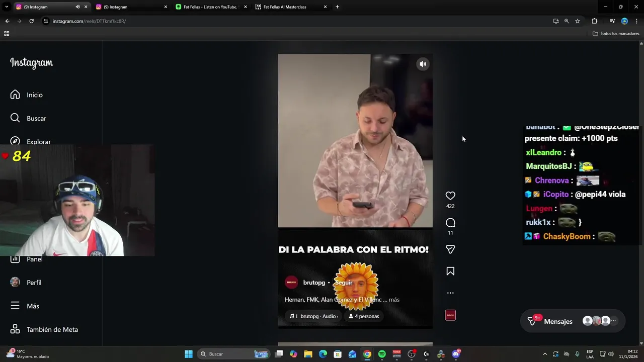The width and height of the screenshot is (644, 362).
Task: Open the reel comments bubble icon
Action: (x=450, y=223)
